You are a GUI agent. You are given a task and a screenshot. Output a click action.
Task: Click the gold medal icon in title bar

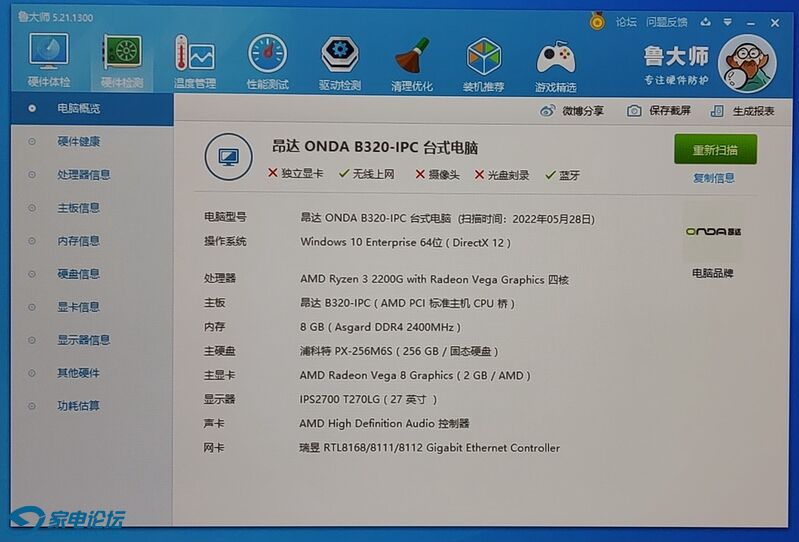tap(597, 21)
